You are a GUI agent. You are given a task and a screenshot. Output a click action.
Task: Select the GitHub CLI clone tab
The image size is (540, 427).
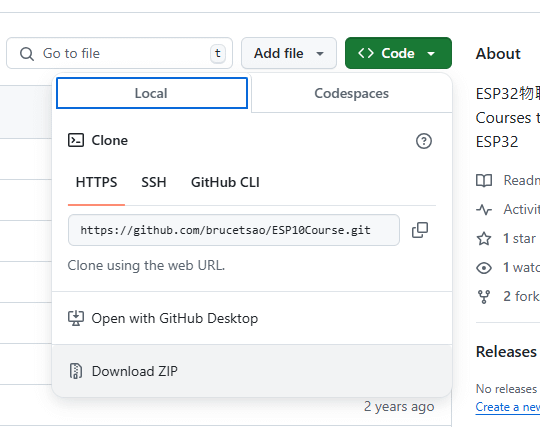tap(225, 182)
